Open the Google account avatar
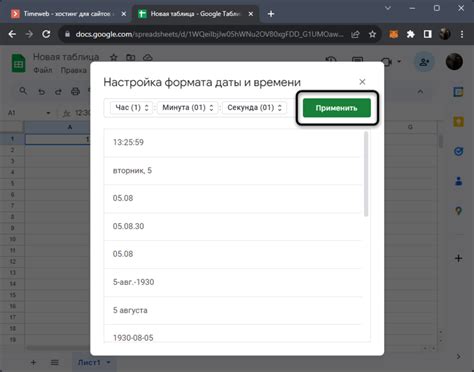This screenshot has height=372, width=474. 454,62
